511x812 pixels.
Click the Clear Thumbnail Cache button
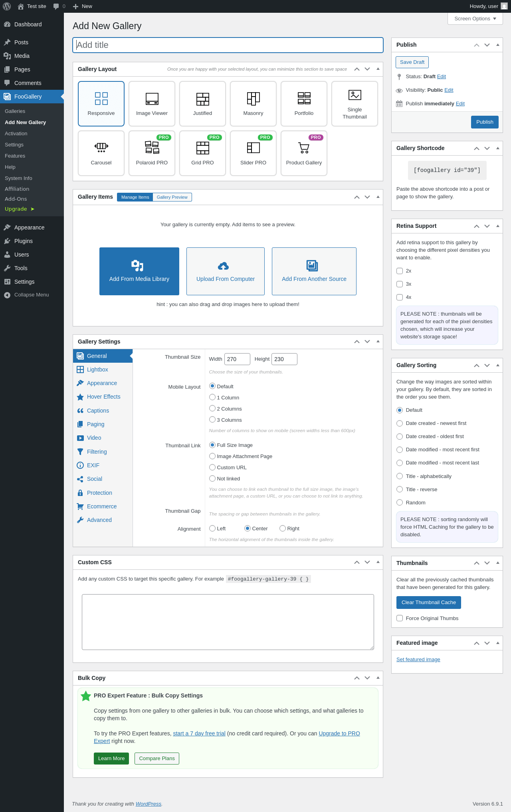(429, 603)
